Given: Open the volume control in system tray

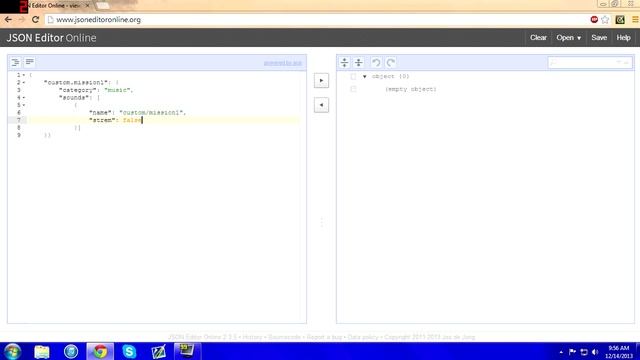Looking at the screenshot, I should [595, 352].
